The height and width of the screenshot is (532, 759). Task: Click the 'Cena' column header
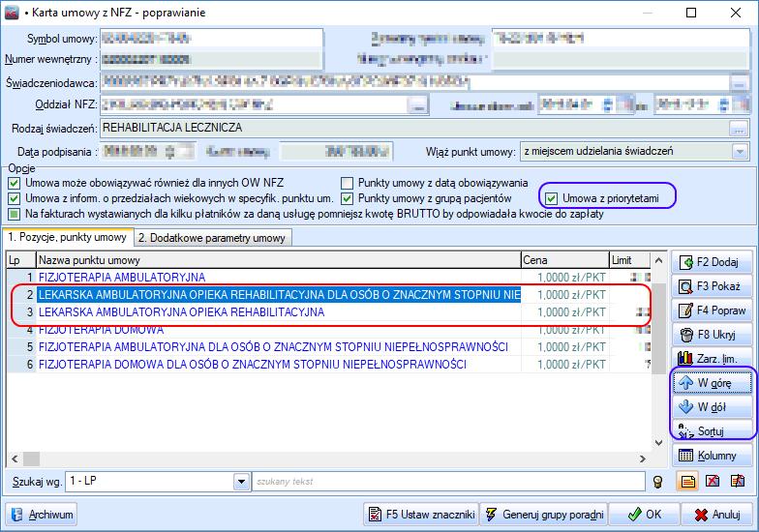point(565,260)
